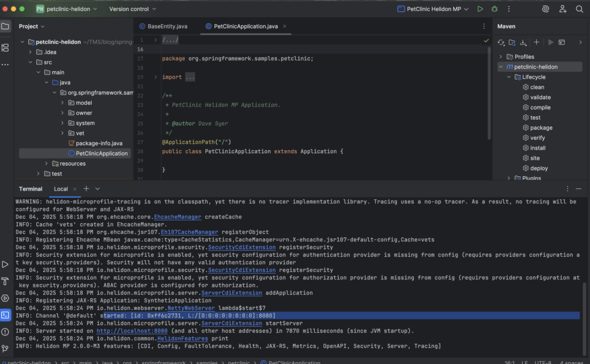The height and width of the screenshot is (364, 590).
Task: Open the AI Assistant spiral icon
Action: pyautogui.click(x=545, y=9)
